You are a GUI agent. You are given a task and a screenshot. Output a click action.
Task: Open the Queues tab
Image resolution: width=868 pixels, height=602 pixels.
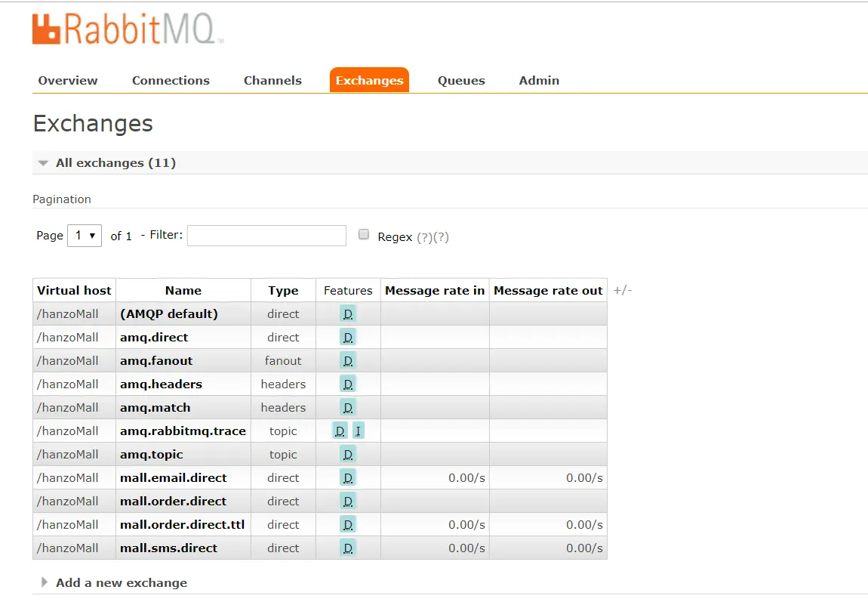click(x=461, y=80)
